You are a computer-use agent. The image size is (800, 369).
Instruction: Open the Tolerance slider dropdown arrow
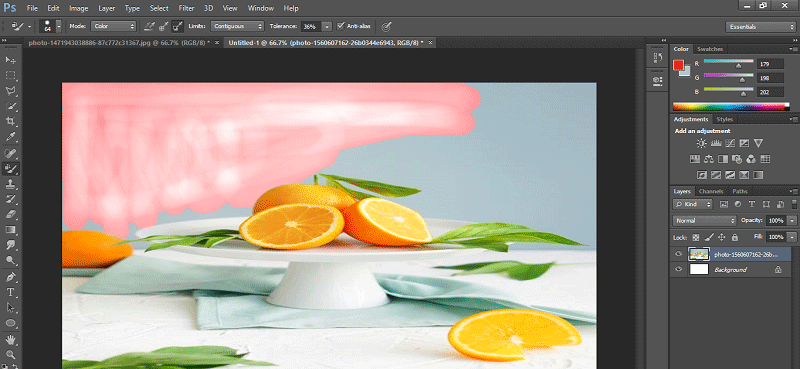pyautogui.click(x=327, y=26)
